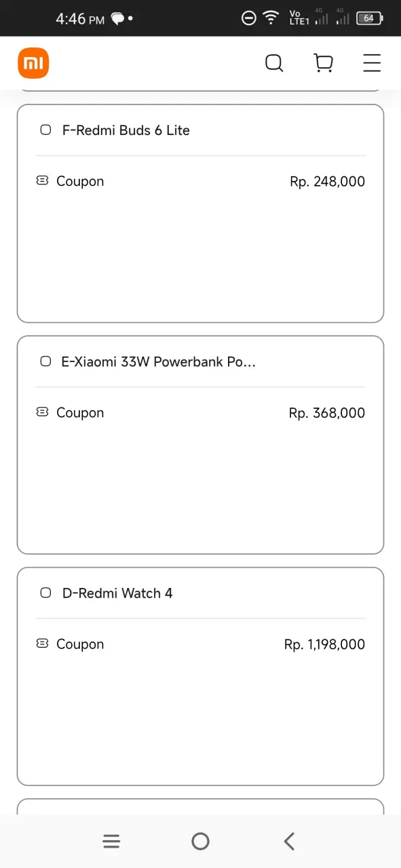The image size is (401, 868).
Task: Open the Xiaomi Mi logo home
Action: click(x=33, y=63)
